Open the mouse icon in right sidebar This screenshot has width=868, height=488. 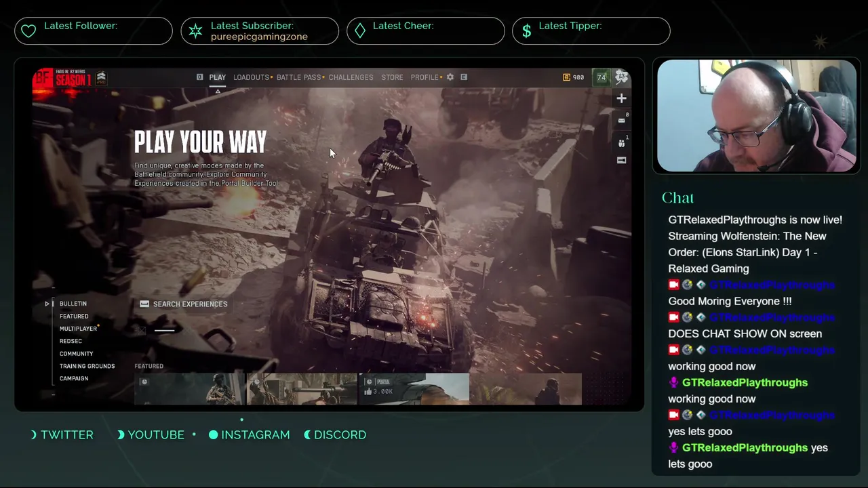(621, 143)
